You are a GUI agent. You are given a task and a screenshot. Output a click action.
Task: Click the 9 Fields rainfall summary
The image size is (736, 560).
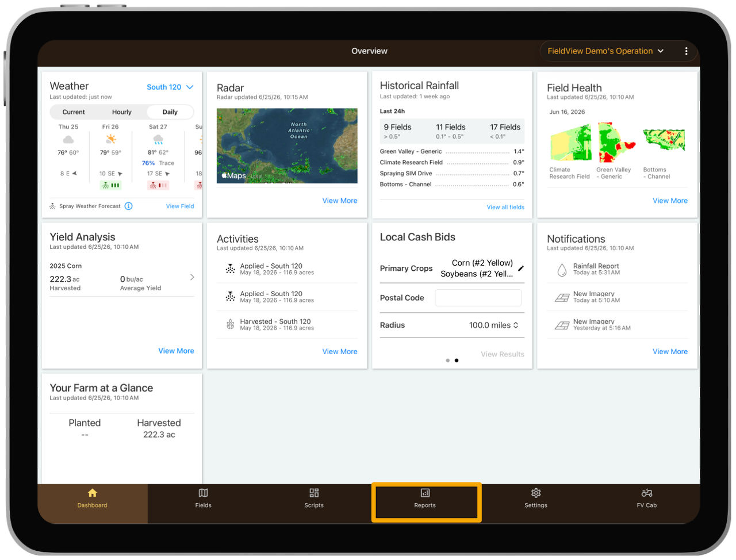(398, 131)
